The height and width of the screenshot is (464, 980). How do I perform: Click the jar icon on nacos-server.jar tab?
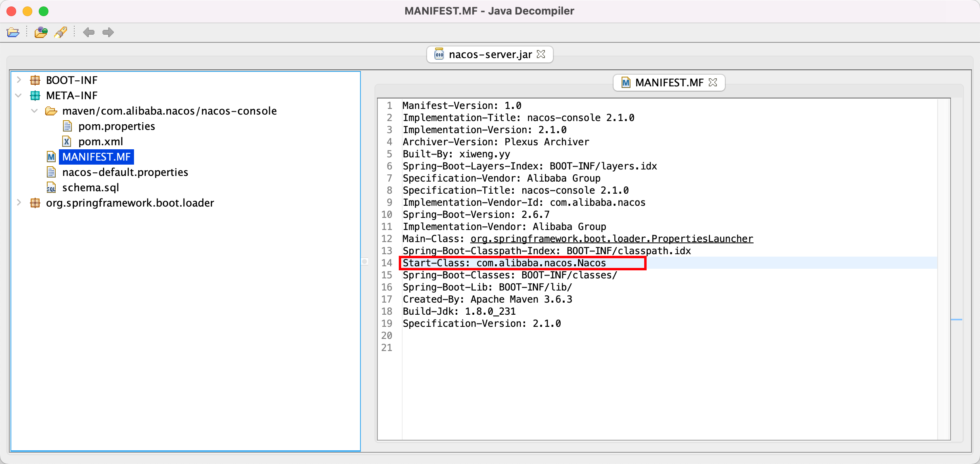click(x=439, y=54)
